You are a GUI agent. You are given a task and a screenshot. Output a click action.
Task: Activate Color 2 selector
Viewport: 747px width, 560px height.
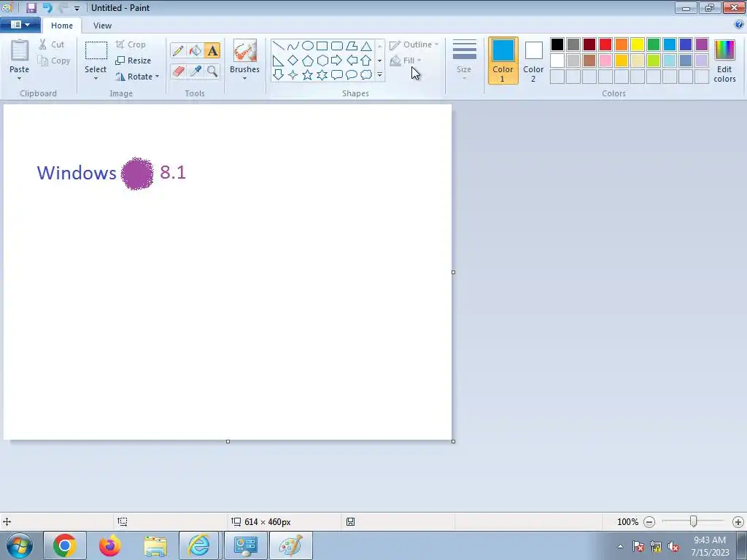point(533,61)
